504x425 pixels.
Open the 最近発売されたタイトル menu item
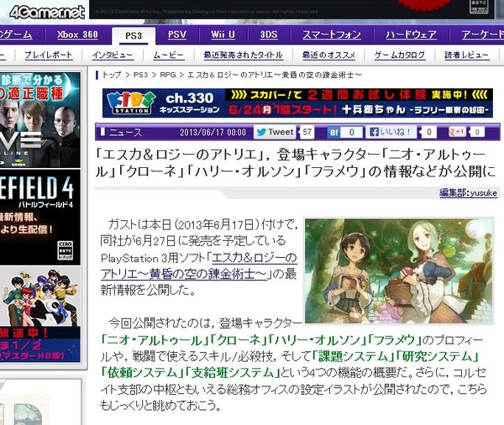244,55
